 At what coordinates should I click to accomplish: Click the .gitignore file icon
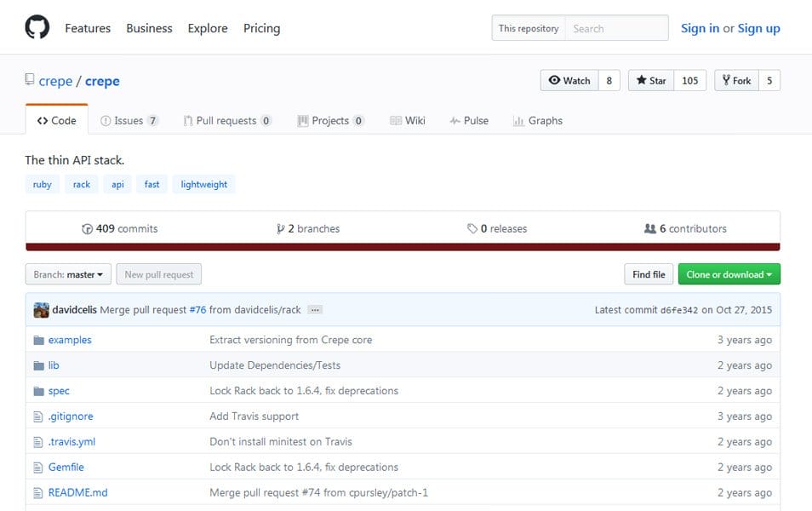(x=37, y=416)
